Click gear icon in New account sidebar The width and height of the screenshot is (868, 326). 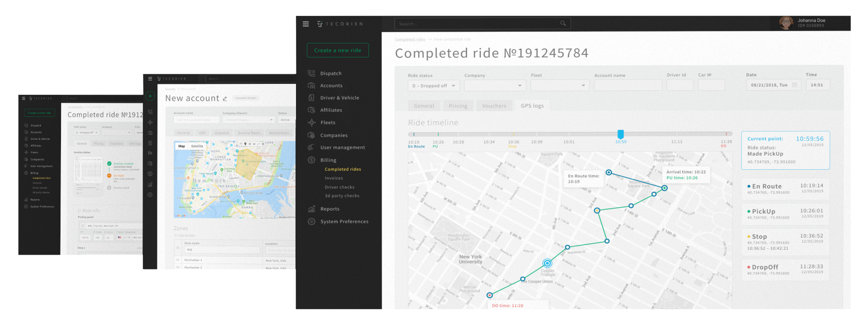(x=150, y=195)
